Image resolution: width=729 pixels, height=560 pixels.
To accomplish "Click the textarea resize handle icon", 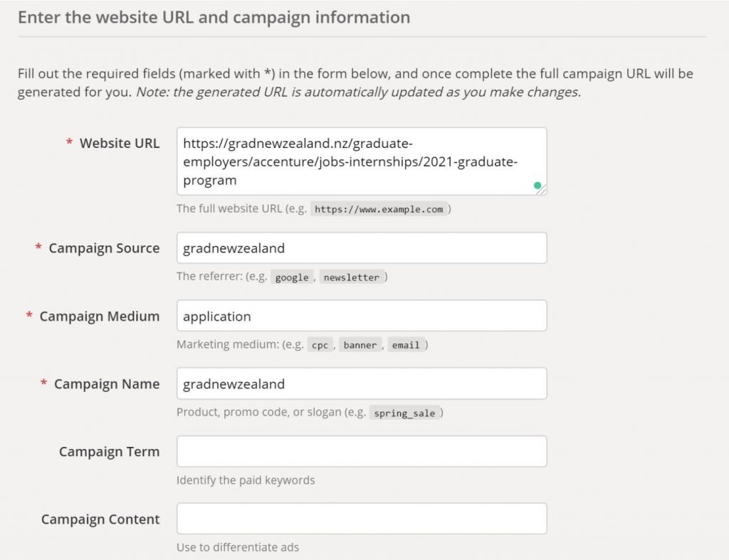I will coord(542,190).
